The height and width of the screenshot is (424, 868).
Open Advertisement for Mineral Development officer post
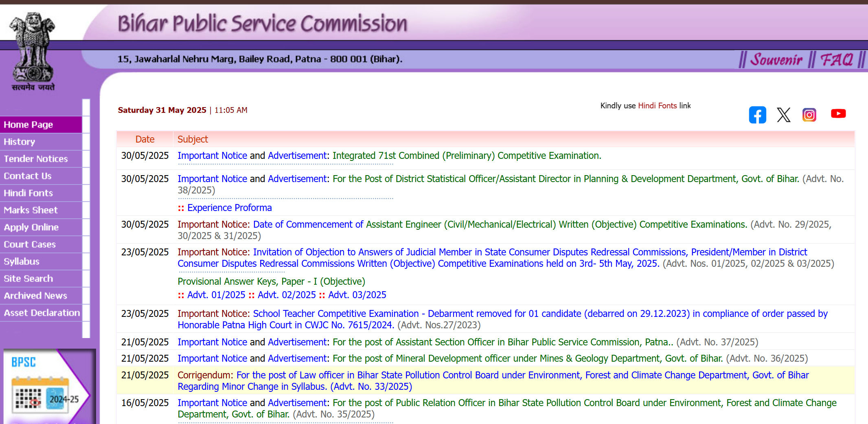297,358
